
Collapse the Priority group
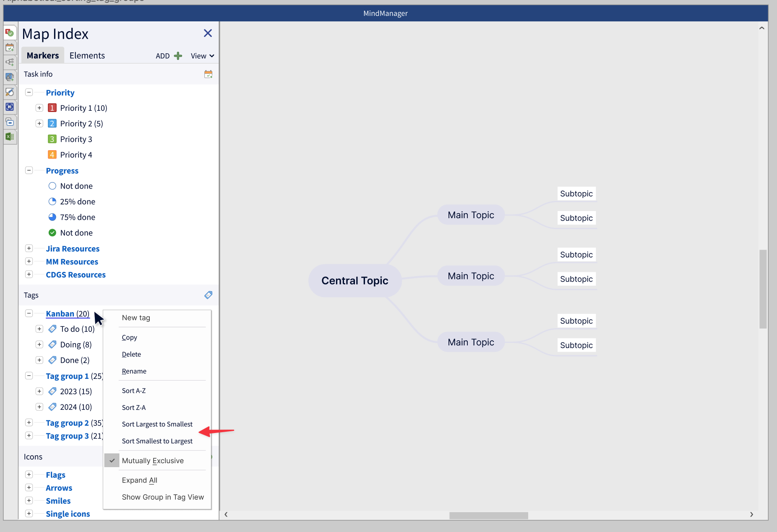click(29, 92)
